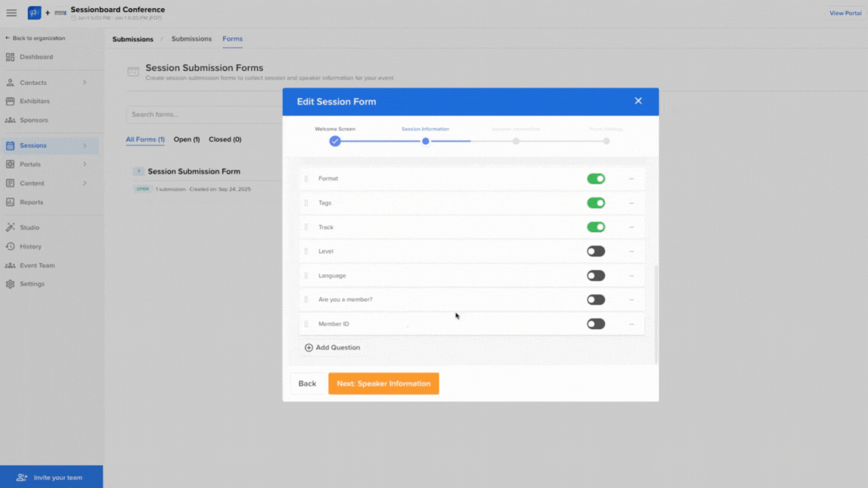Jump to the Welcome Screen step marker
The width and height of the screenshot is (868, 488).
coord(335,141)
